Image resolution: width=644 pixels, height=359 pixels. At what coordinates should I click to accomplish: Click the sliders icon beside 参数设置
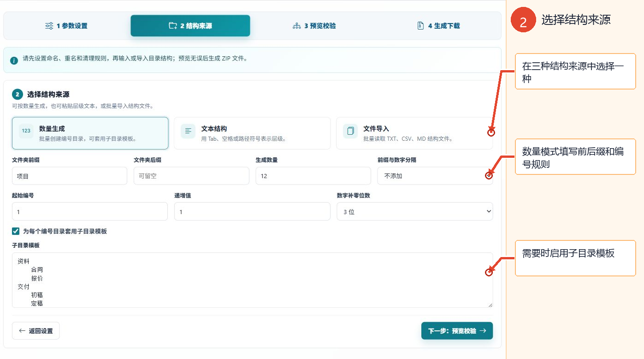[49, 26]
